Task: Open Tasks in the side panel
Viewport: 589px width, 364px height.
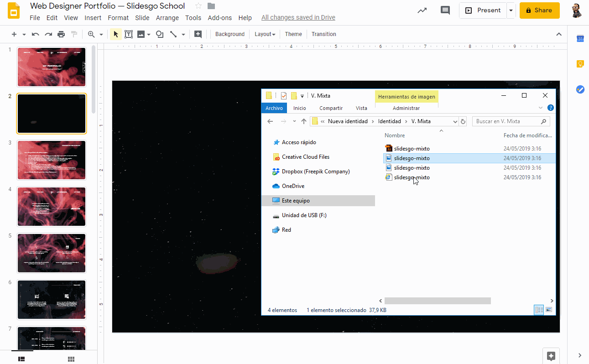Action: (580, 89)
